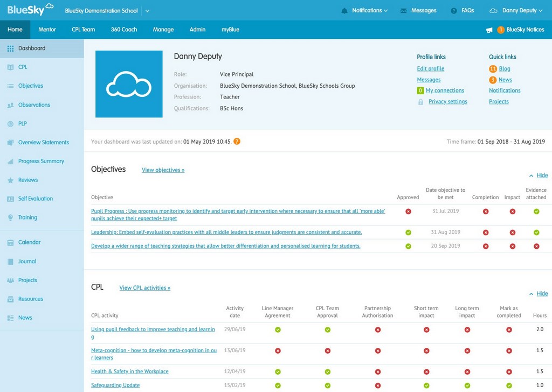This screenshot has width=552, height=392.
Task: Click View CPL activities link
Action: (x=144, y=288)
